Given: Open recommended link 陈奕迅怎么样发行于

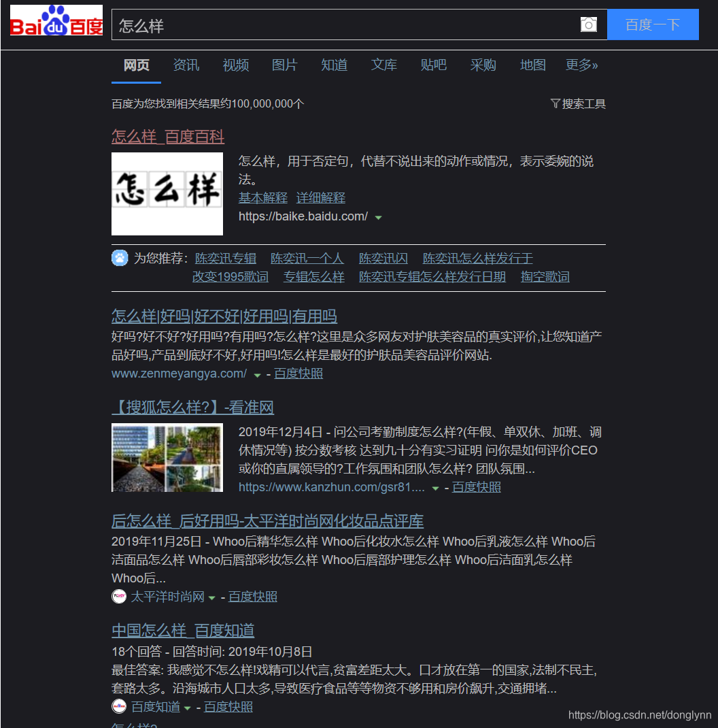Looking at the screenshot, I should pyautogui.click(x=477, y=258).
